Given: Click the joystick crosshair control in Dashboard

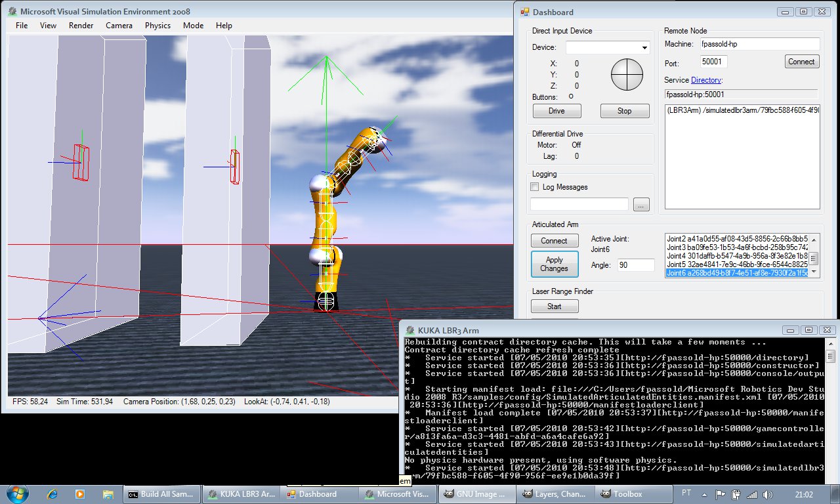Looking at the screenshot, I should (x=625, y=75).
